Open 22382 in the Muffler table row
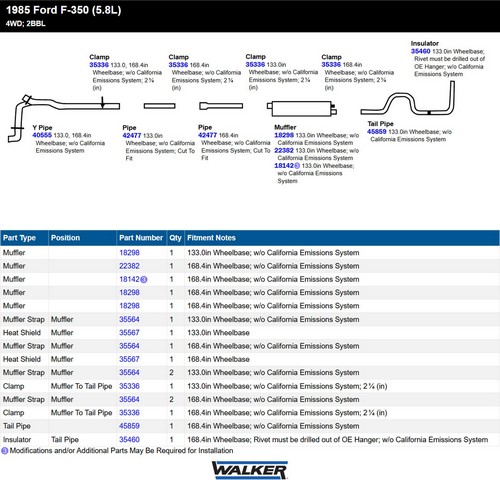 129,266
